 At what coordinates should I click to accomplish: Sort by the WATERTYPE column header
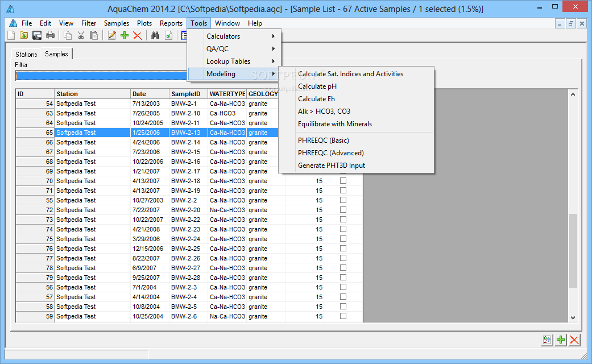tap(227, 94)
